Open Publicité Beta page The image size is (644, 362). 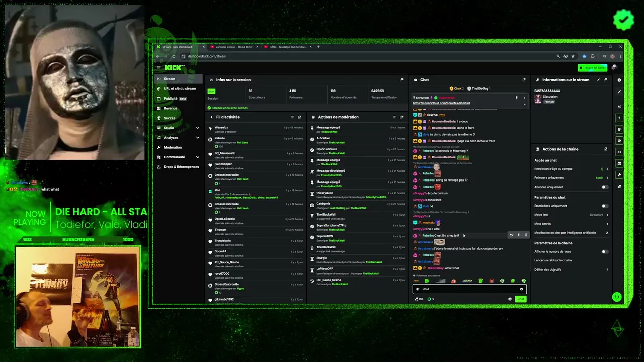(x=178, y=99)
